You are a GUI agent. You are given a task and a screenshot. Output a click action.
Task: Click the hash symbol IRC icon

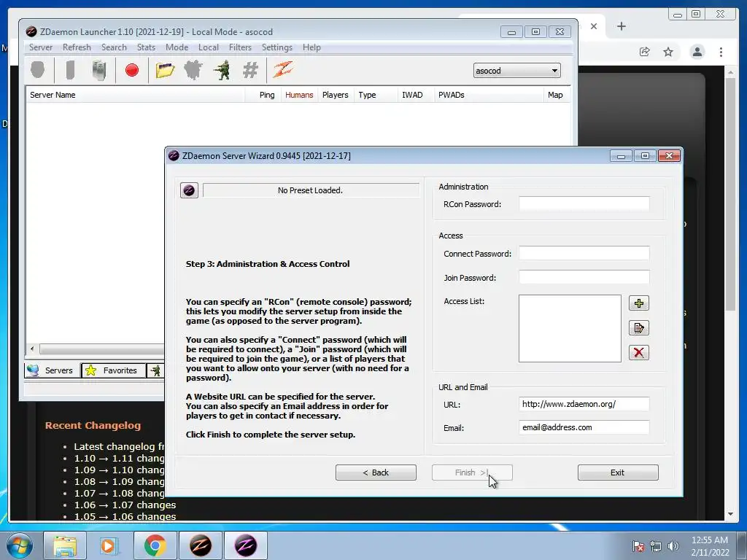[250, 71]
